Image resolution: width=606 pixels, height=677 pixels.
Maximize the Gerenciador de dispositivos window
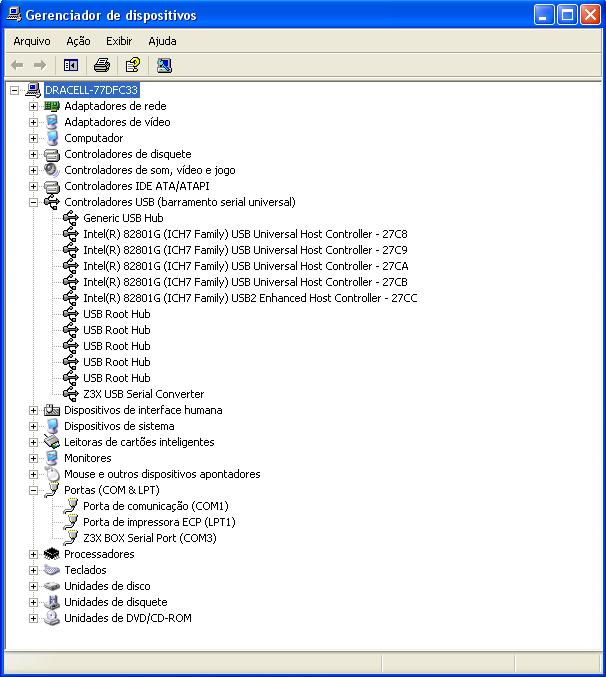coord(567,15)
